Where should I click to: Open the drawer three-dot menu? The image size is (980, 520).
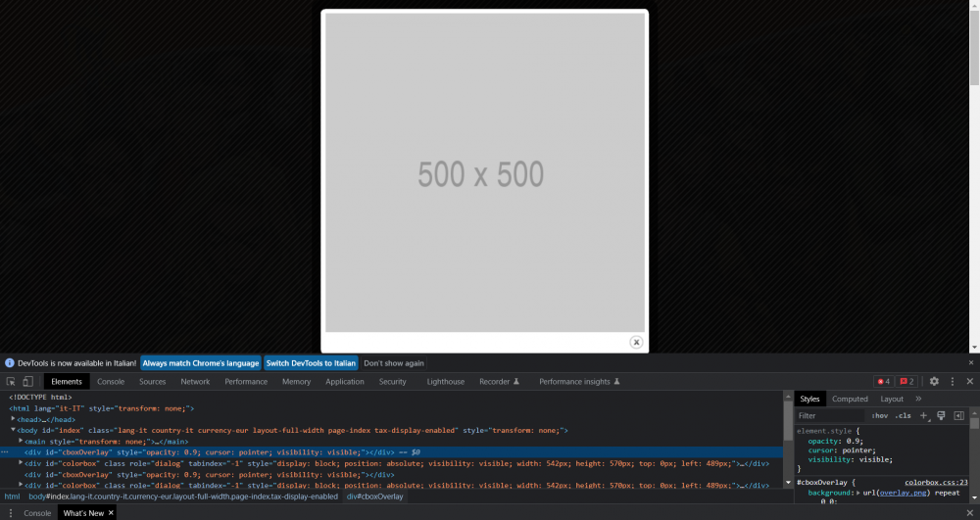pyautogui.click(x=11, y=513)
